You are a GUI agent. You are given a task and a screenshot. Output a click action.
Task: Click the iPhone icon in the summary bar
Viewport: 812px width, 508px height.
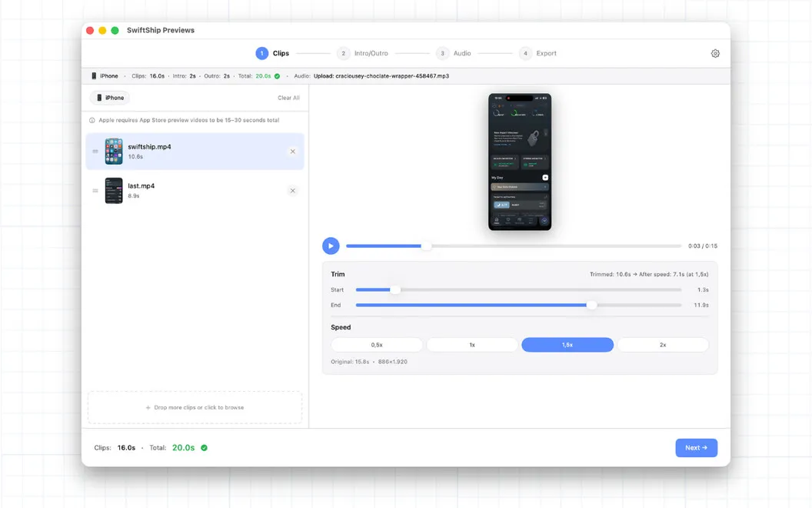tap(94, 76)
